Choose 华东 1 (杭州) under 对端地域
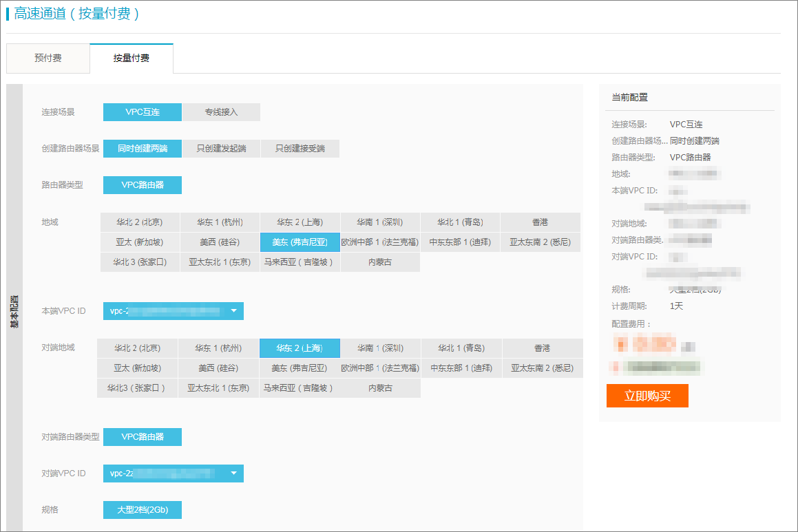 coord(218,348)
